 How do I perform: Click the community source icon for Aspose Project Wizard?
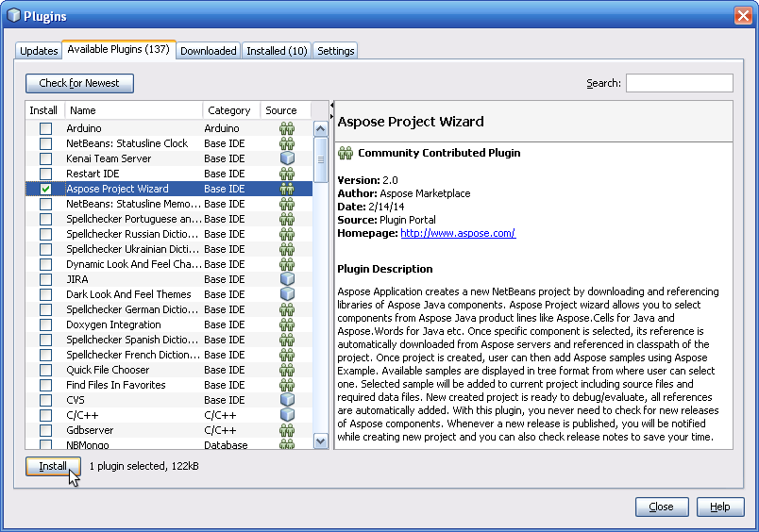(x=287, y=189)
